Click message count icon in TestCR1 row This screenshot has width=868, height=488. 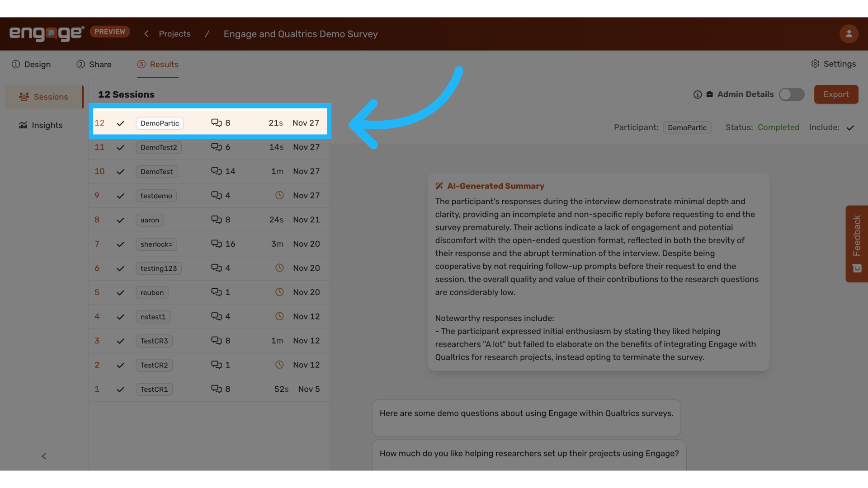pos(217,389)
